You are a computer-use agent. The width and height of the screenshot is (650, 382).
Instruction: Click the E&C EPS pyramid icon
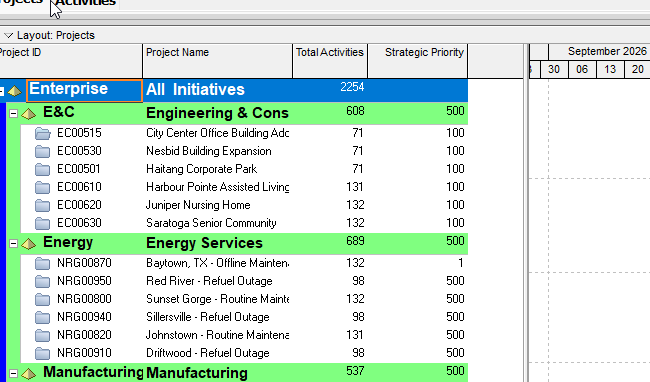(x=29, y=114)
